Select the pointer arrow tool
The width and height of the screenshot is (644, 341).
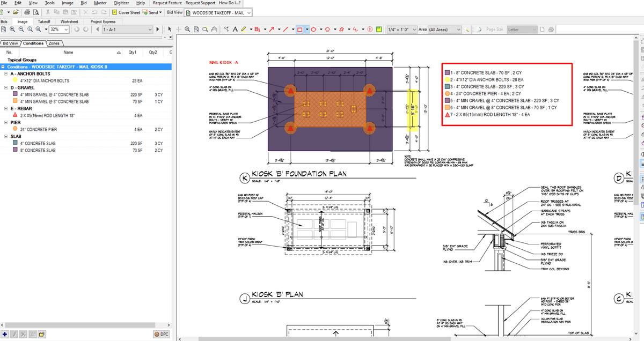point(170,29)
